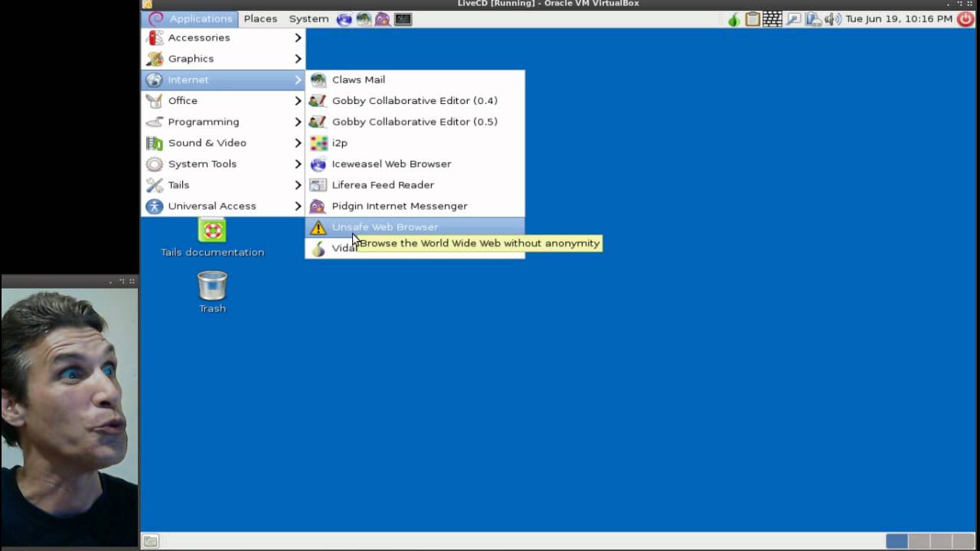Open the clipboard tray applet
Screen dimensions: 980x551
pyautogui.click(x=753, y=19)
